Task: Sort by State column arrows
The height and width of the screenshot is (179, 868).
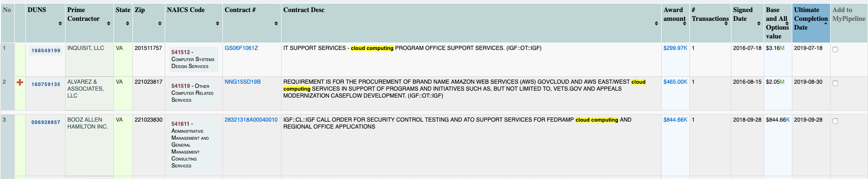Action: click(x=128, y=23)
